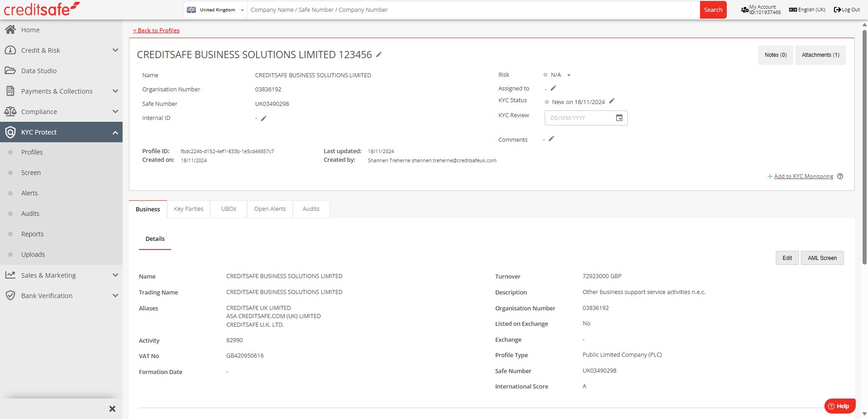
Task: Click the AML Screen button
Action: point(822,258)
